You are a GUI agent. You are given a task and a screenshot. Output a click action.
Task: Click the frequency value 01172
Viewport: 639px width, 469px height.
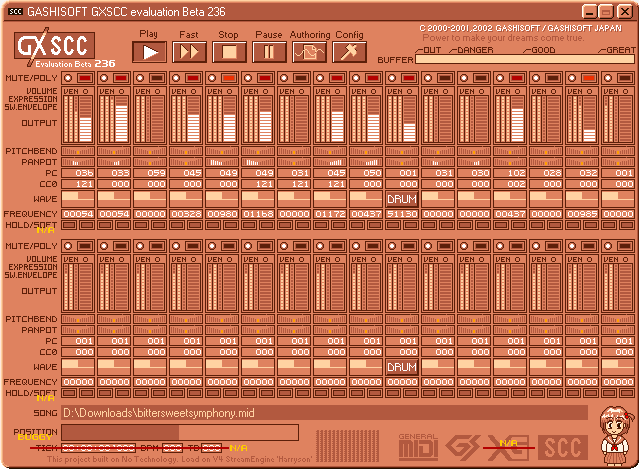pos(330,214)
